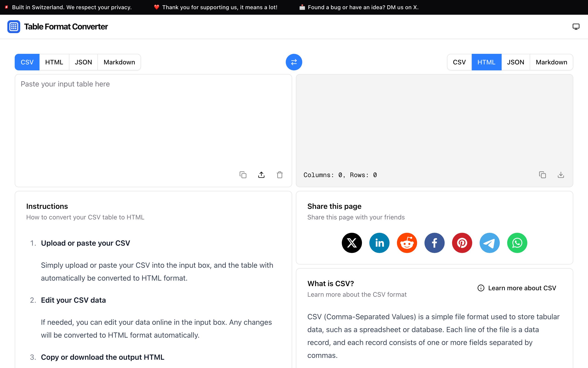Select JSON as input format
Image resolution: width=588 pixels, height=368 pixels.
[83, 62]
